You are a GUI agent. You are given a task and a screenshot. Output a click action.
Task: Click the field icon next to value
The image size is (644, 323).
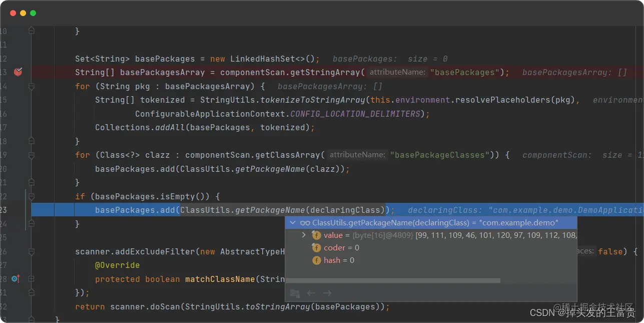[316, 235]
